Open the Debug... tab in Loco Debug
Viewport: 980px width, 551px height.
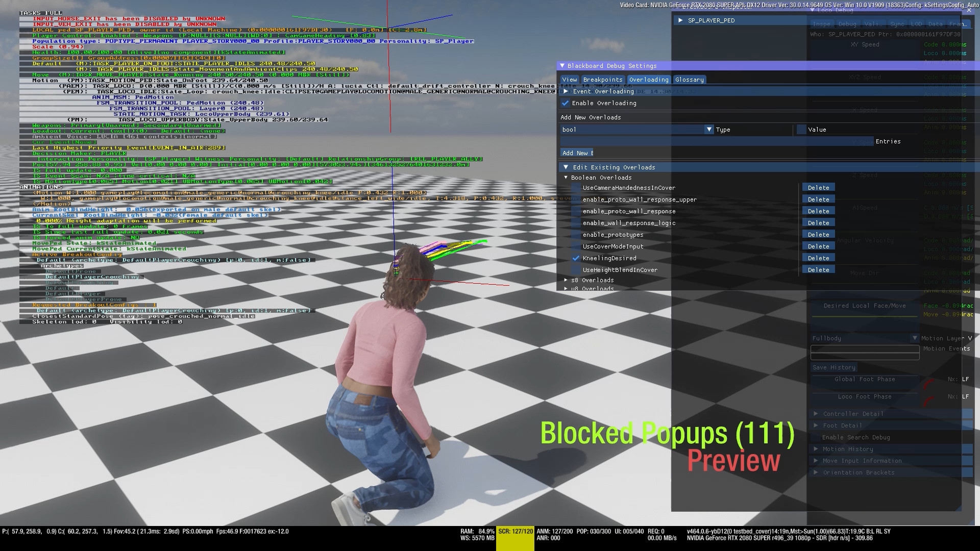pyautogui.click(x=847, y=24)
